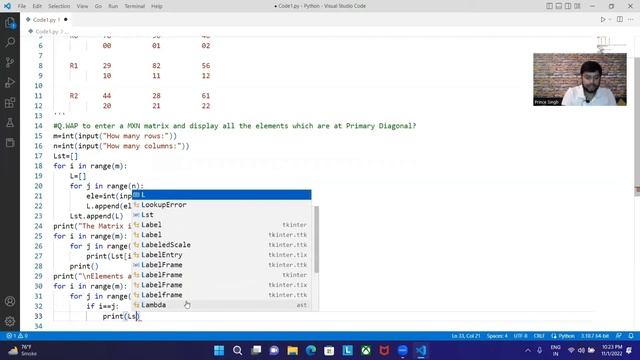Toggle the Primary Side Bar layout button
The image size is (640, 360).
549,6
